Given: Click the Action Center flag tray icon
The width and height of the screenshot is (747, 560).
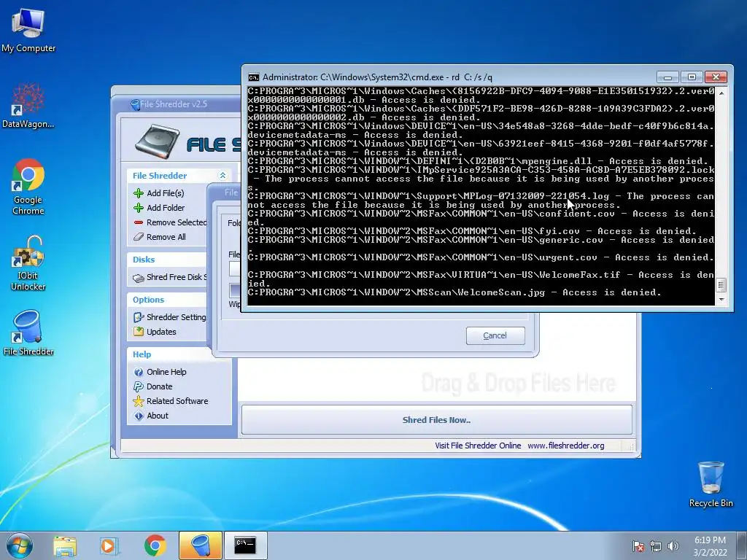Looking at the screenshot, I should click(x=638, y=546).
